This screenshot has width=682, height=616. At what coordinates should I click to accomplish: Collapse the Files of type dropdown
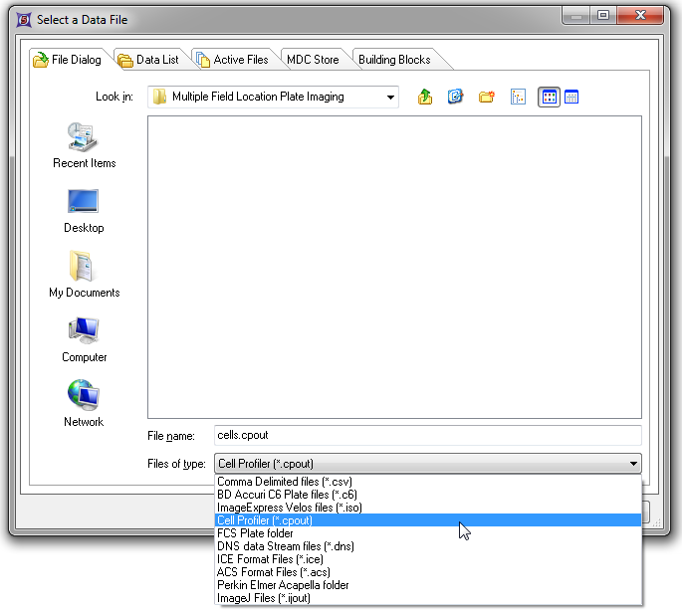[633, 464]
